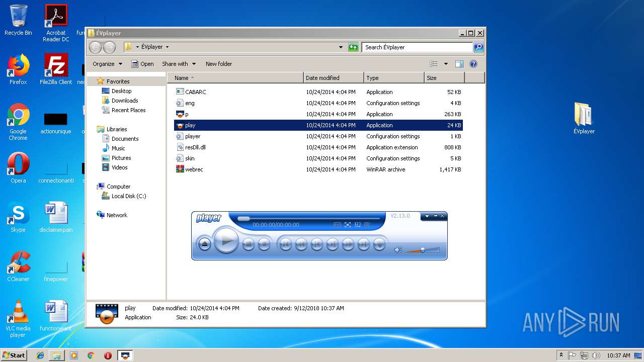The width and height of the screenshot is (644, 362).
Task: Open the Organize menu
Action: [107, 64]
